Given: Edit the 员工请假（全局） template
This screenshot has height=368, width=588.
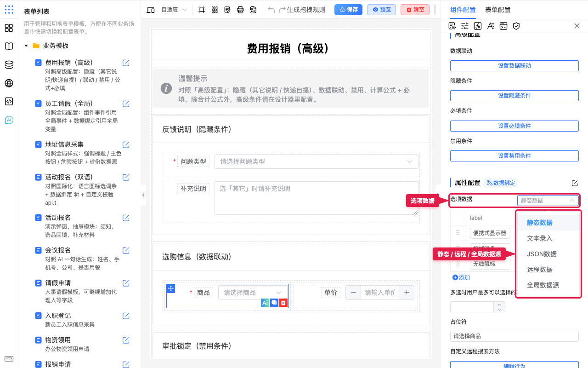Looking at the screenshot, I should coord(126,104).
